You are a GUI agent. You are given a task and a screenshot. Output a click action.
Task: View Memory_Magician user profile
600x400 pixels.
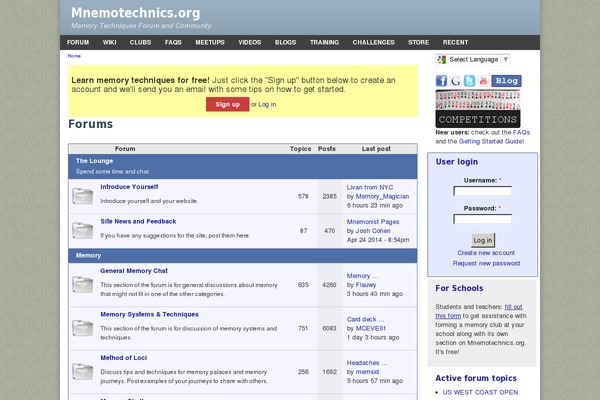[382, 196]
